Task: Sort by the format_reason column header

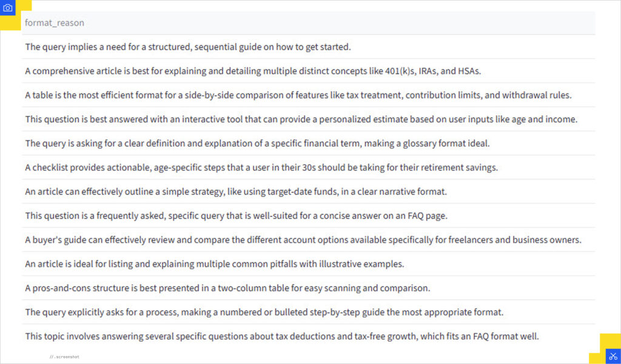Action: tap(55, 23)
